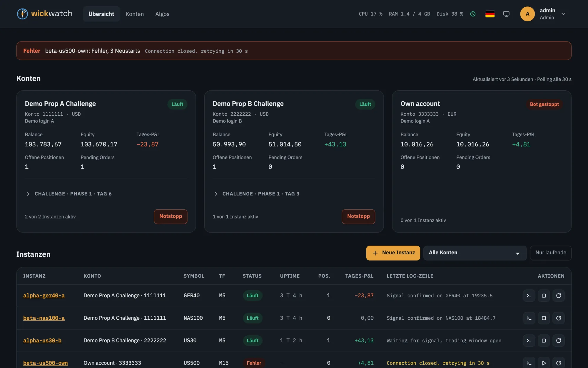
Task: Click the Instanz column header
Action: pyautogui.click(x=34, y=276)
